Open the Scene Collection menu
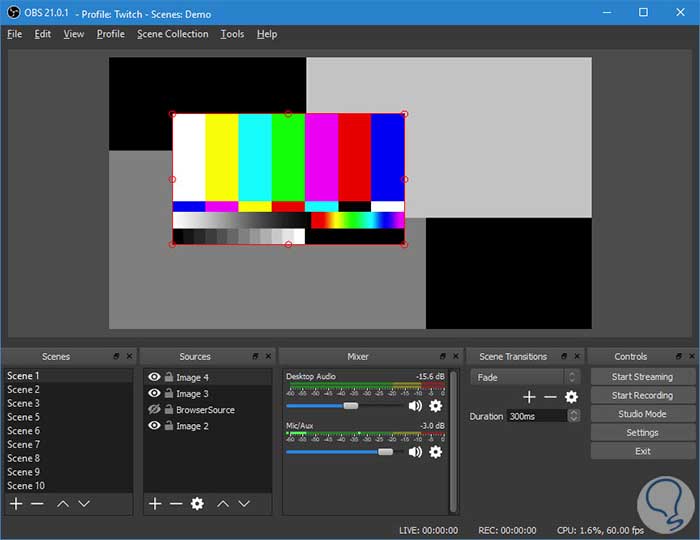 click(x=172, y=34)
